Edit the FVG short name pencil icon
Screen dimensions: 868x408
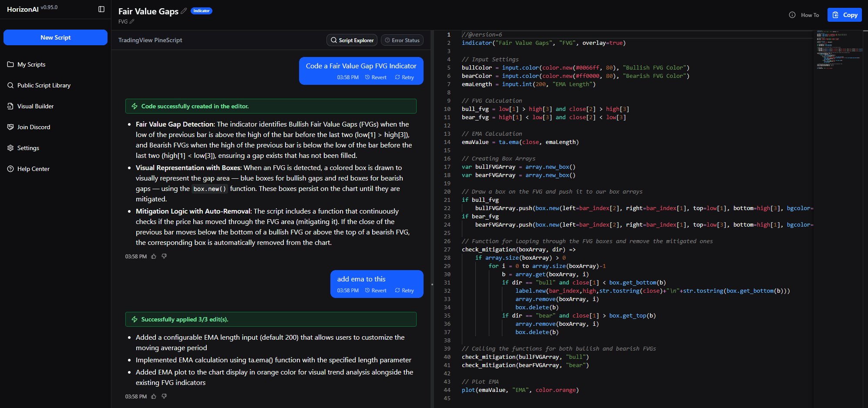click(132, 21)
